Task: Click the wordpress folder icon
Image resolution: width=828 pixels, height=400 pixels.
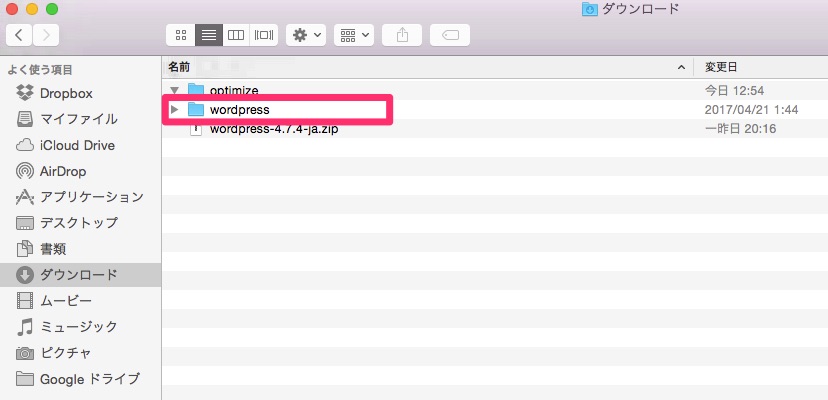Action: pos(196,109)
